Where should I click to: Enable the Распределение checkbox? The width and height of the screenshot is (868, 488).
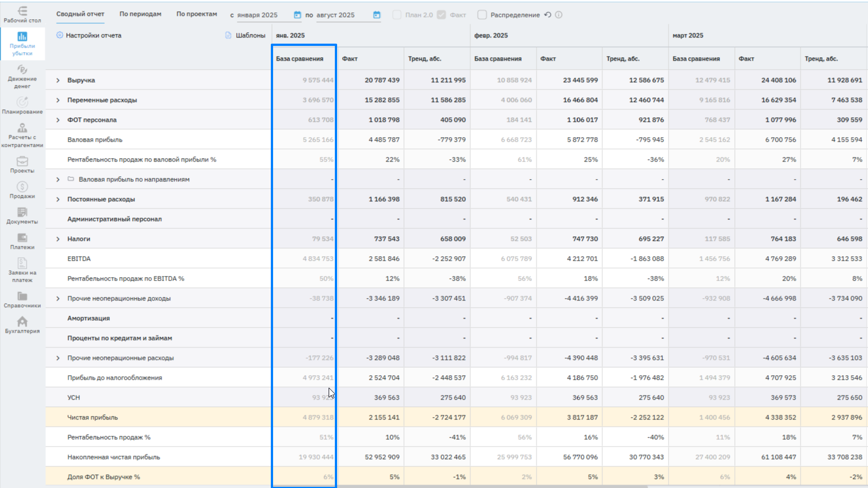click(482, 15)
